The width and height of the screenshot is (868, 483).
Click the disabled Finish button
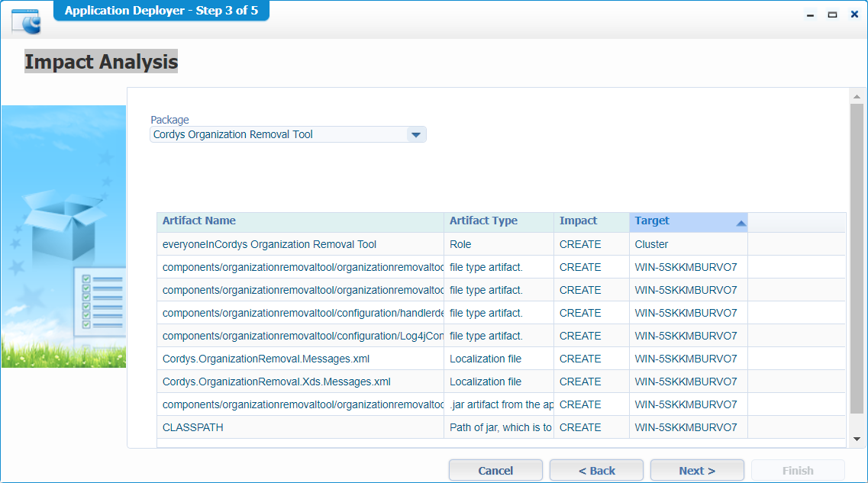(x=797, y=470)
